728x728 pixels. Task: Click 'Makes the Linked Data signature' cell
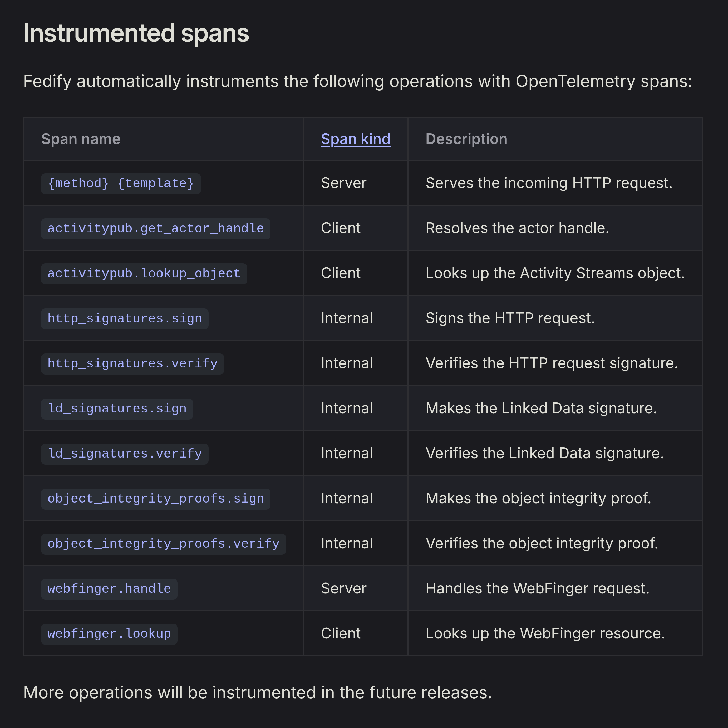point(541,408)
